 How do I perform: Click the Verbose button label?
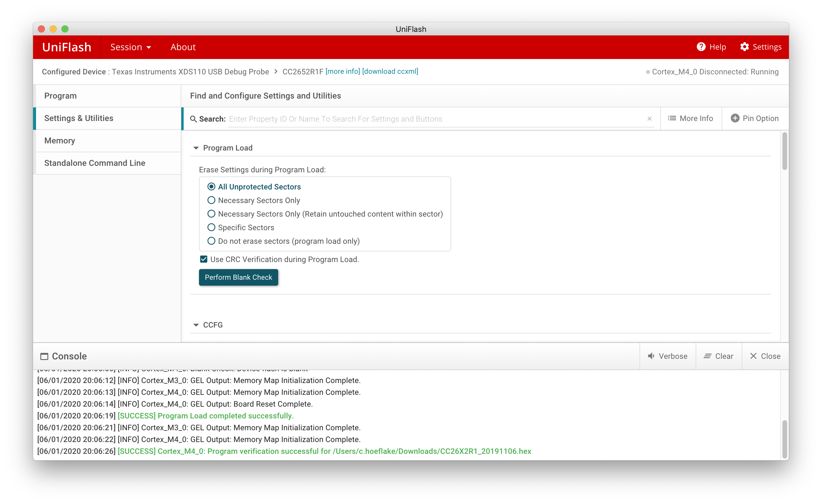tap(673, 356)
